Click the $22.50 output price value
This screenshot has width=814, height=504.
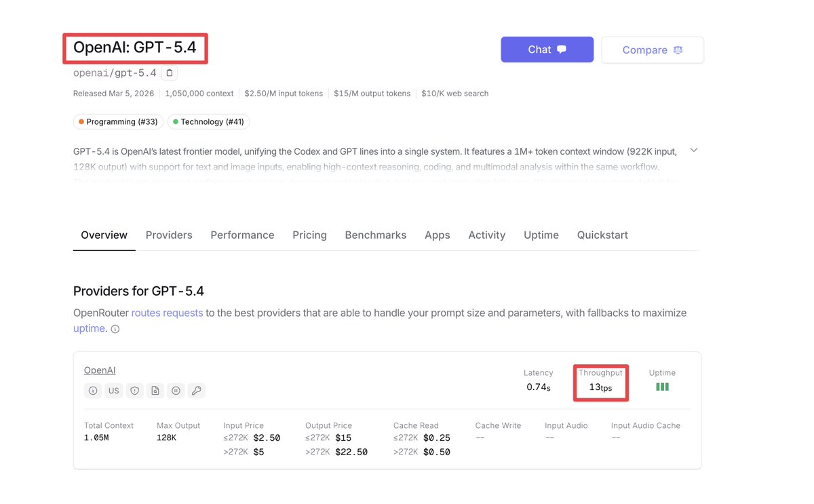(x=351, y=452)
